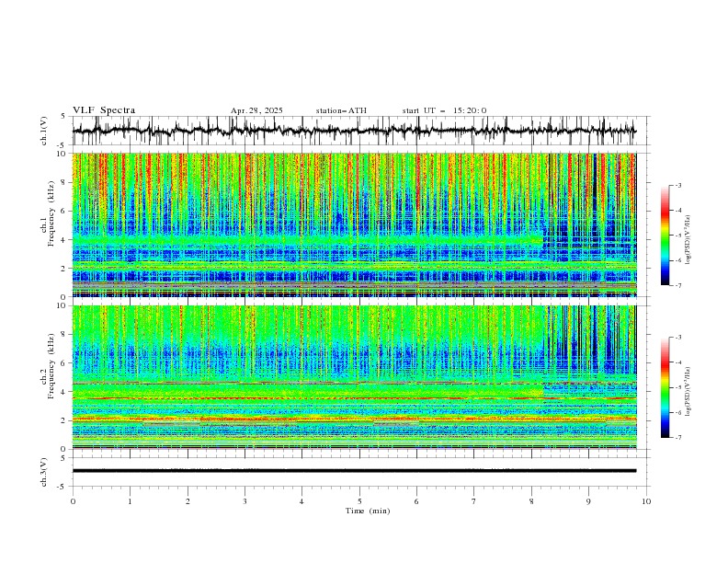
Task: Click the ch.3 flat voltage trace
Action: coord(354,471)
